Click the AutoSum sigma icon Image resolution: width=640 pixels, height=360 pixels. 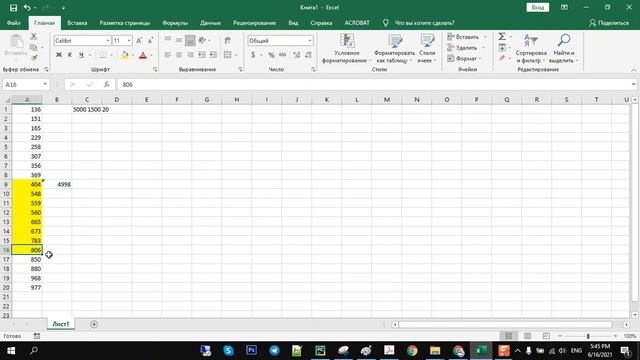[502, 37]
